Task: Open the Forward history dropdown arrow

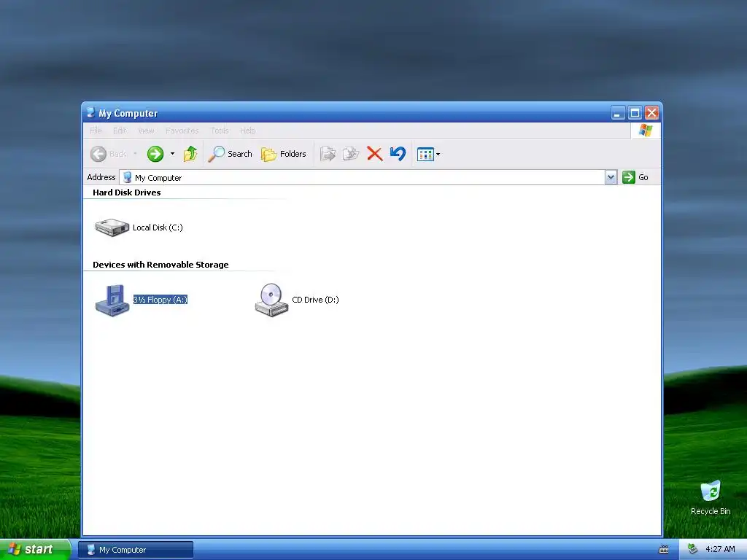Action: (x=172, y=154)
